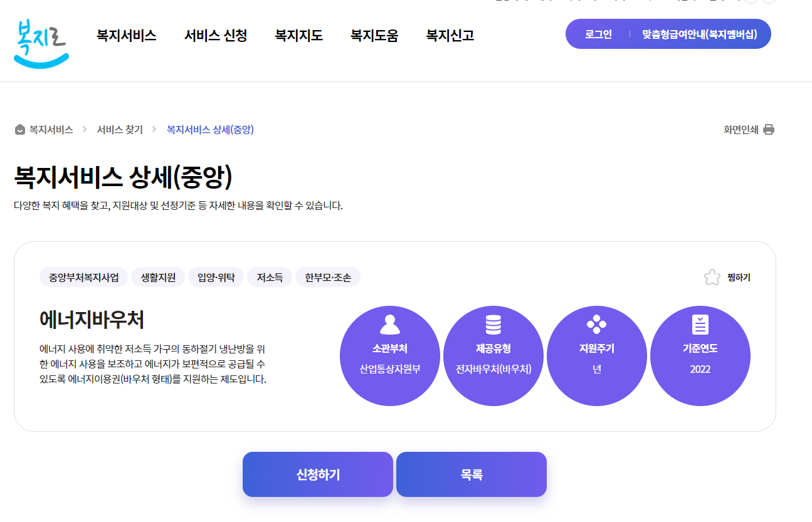Click the stacked-coins icon above 제공유형
Screen dimensions: 812x522
tap(493, 324)
